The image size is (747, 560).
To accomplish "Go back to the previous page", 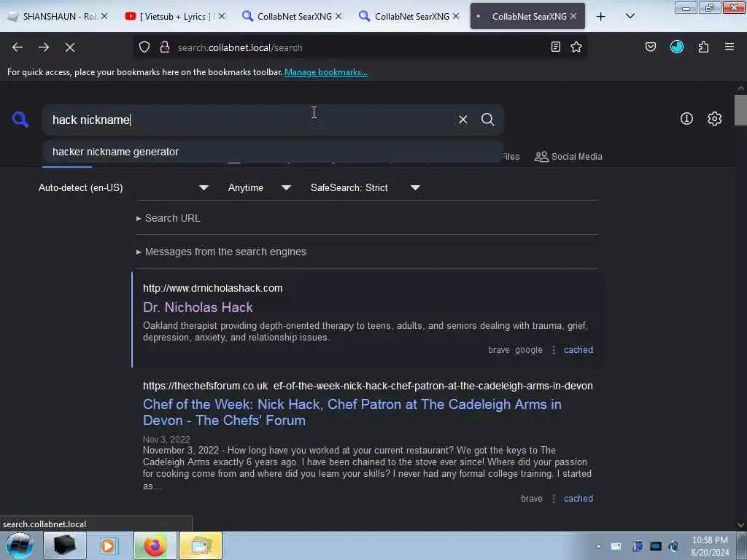I will pos(18,47).
